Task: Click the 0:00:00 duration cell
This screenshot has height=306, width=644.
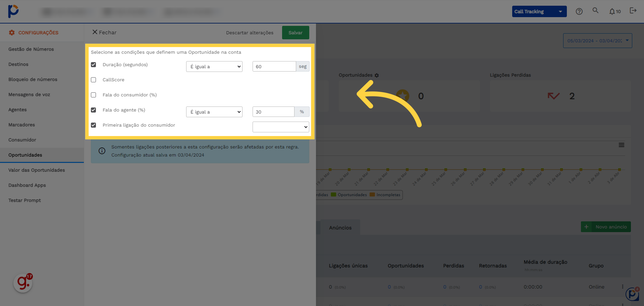Action: (x=533, y=287)
